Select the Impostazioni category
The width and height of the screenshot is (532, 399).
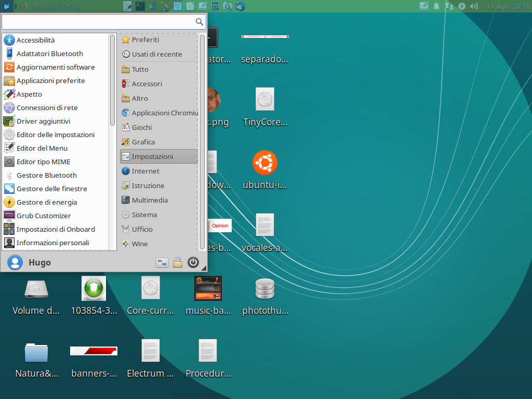[159, 156]
